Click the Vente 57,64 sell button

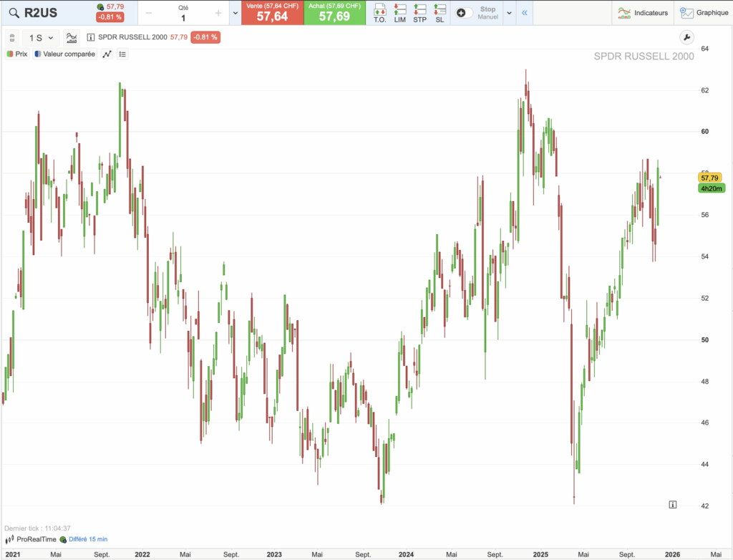pyautogui.click(x=272, y=13)
